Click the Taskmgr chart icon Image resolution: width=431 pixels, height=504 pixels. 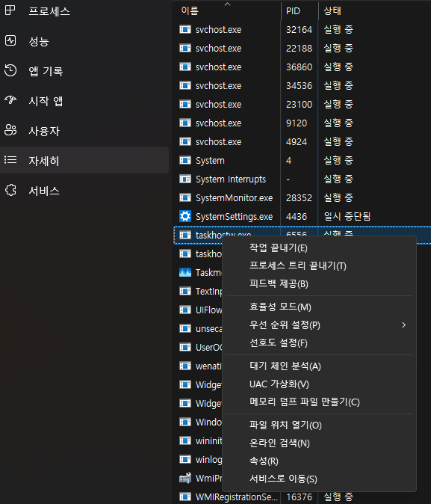click(x=185, y=273)
